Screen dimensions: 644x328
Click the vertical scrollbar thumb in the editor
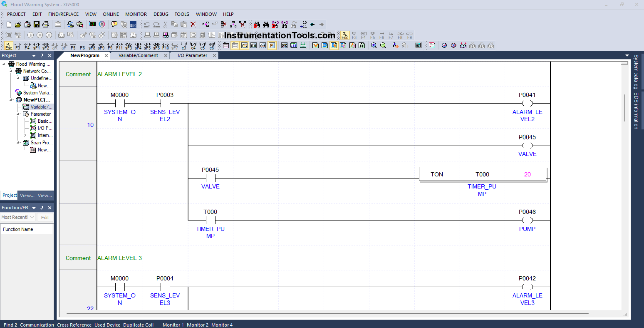[625, 108]
